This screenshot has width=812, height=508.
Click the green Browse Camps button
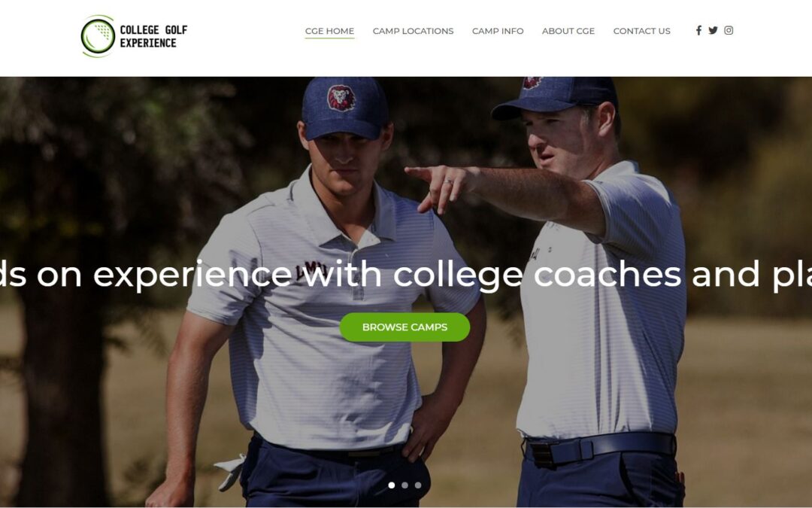405,327
